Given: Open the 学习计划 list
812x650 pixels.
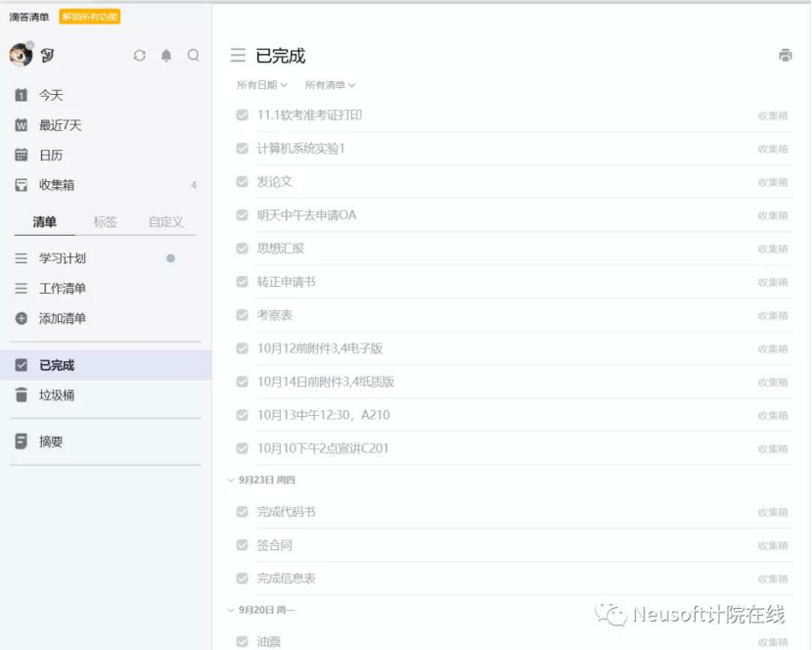Looking at the screenshot, I should (63, 258).
